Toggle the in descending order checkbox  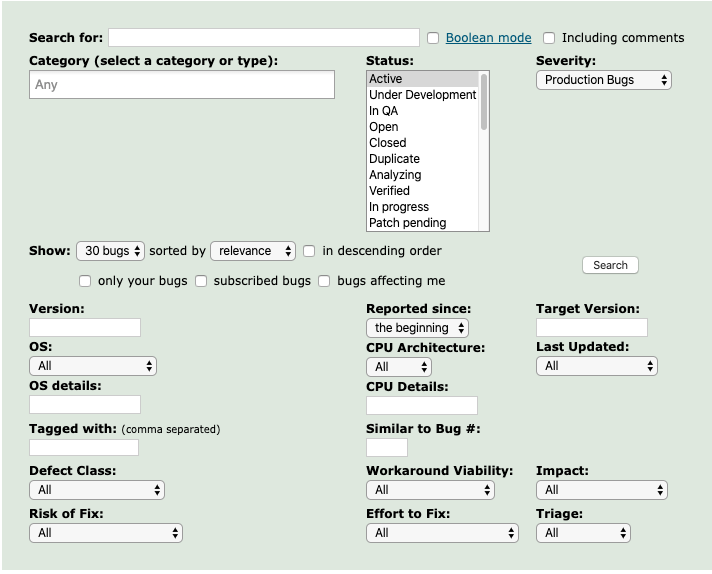(x=309, y=251)
